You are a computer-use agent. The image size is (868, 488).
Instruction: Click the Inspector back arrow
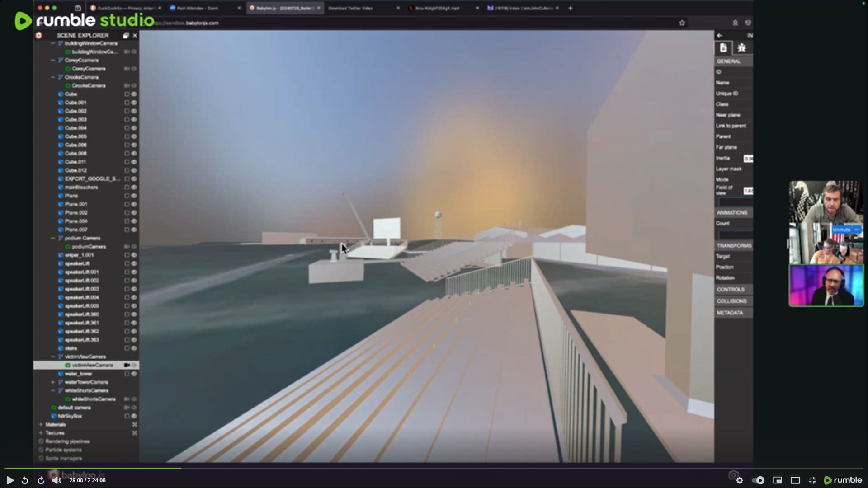tap(720, 35)
